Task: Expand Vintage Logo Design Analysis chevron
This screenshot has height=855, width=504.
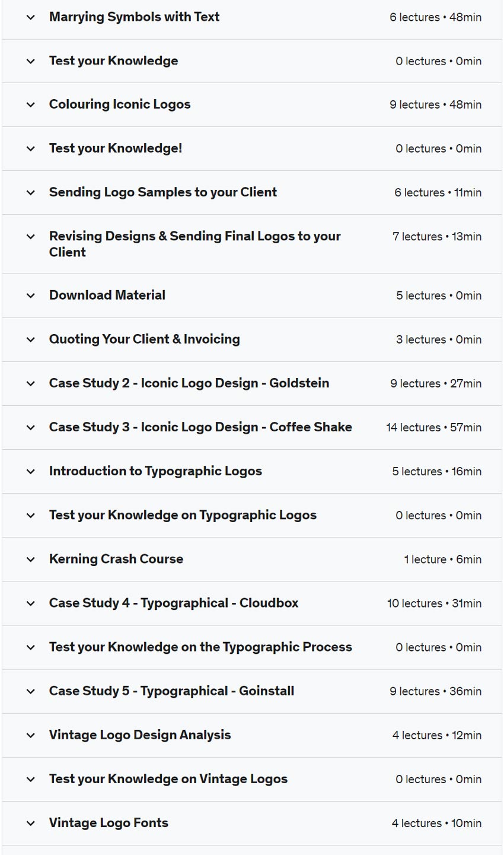Action: coord(31,735)
